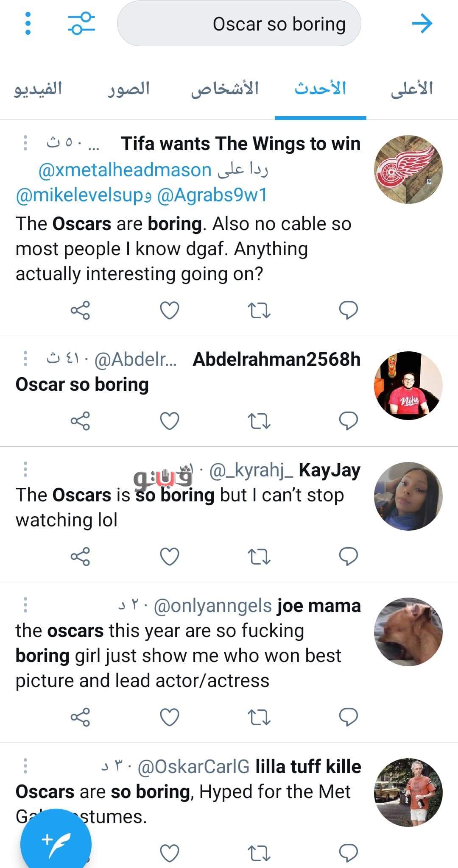Open the three-dot overflow menu at top

coord(28,23)
